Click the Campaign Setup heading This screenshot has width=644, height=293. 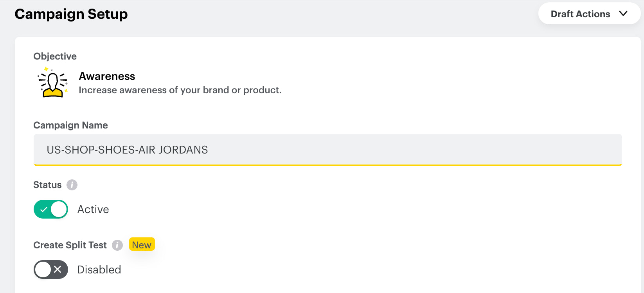click(x=71, y=14)
